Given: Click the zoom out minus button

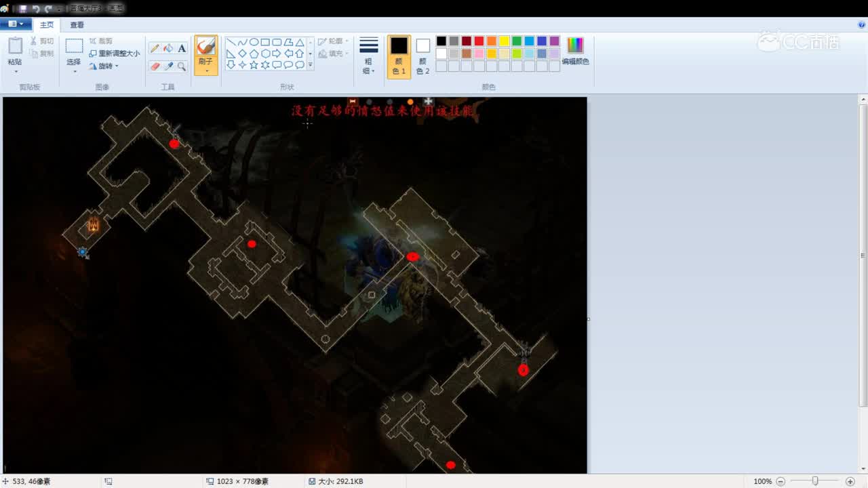Looking at the screenshot, I should (x=781, y=481).
